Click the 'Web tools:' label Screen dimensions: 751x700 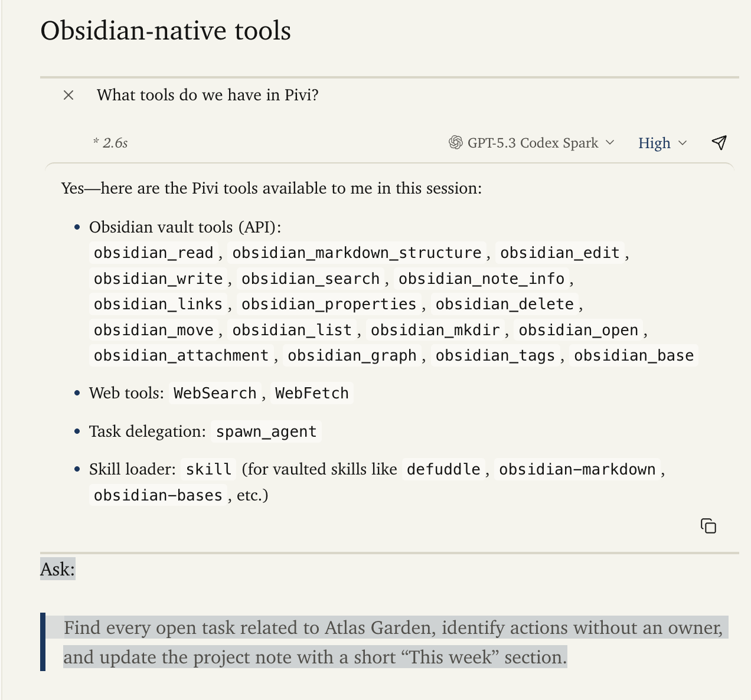pyautogui.click(x=126, y=393)
